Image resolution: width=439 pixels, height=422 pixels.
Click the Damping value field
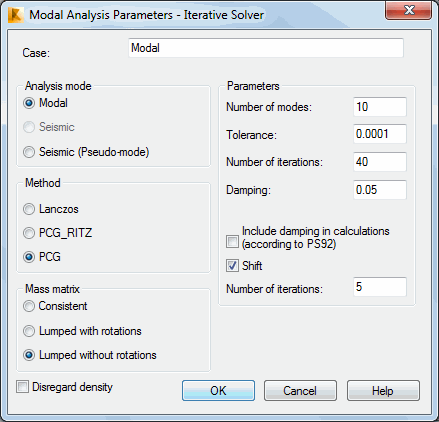point(380,190)
